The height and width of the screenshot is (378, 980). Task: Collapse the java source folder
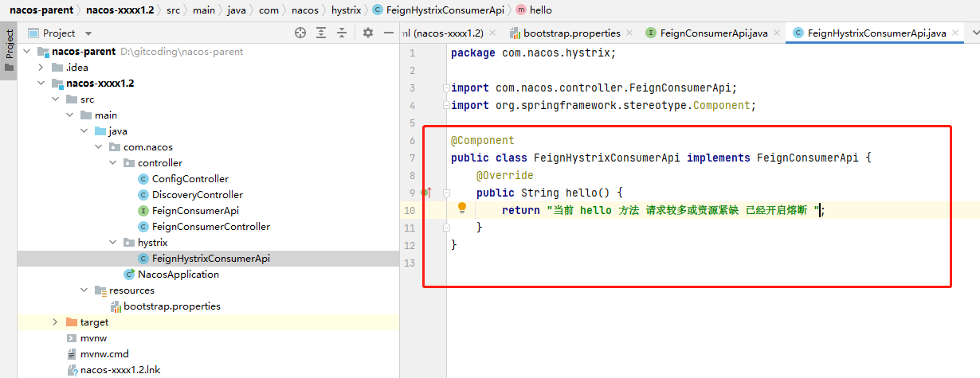tap(85, 131)
